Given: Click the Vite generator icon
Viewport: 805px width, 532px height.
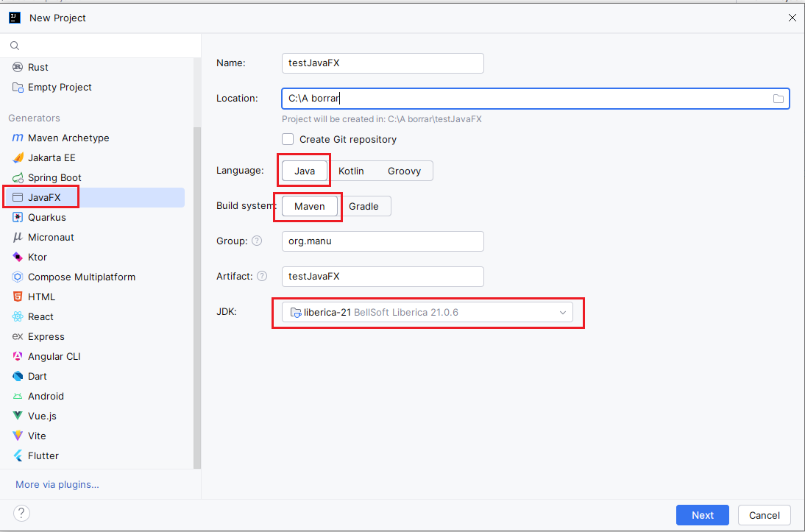Looking at the screenshot, I should click(x=18, y=436).
